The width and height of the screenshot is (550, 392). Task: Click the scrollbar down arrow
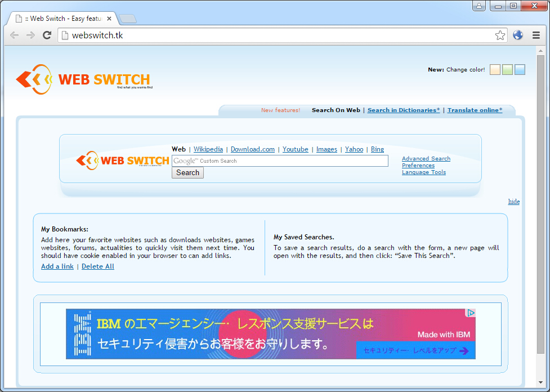tap(540, 382)
